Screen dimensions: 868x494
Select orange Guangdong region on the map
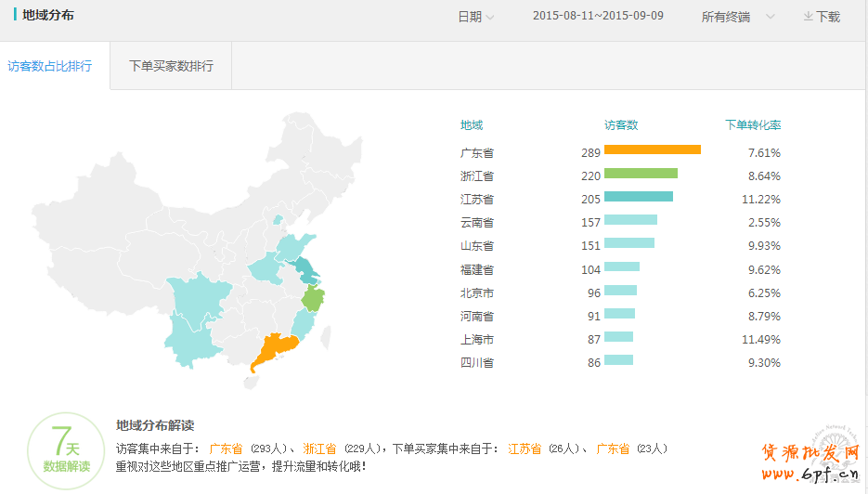click(273, 351)
